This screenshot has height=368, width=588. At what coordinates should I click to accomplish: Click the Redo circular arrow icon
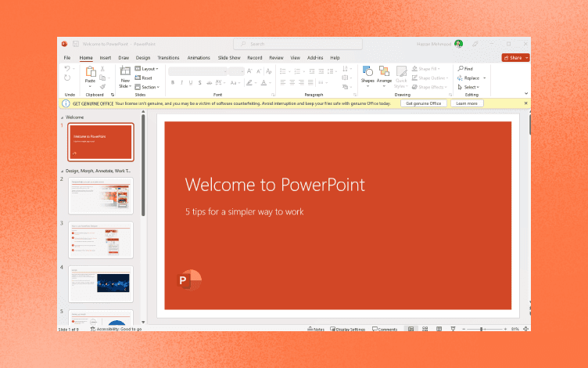(x=67, y=78)
